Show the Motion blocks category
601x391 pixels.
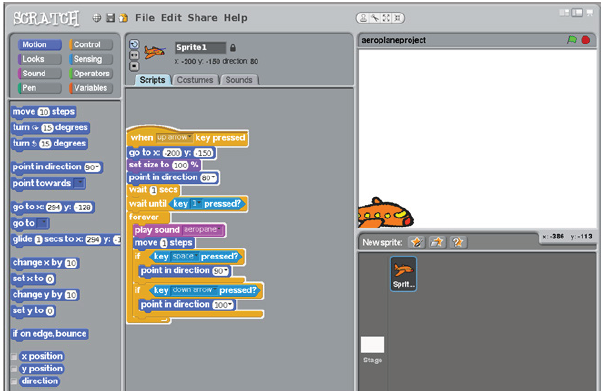tap(40, 44)
